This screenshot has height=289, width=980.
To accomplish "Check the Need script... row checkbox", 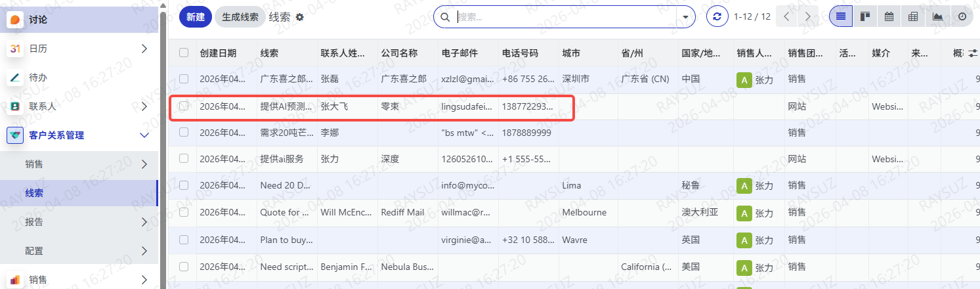I will [184, 267].
